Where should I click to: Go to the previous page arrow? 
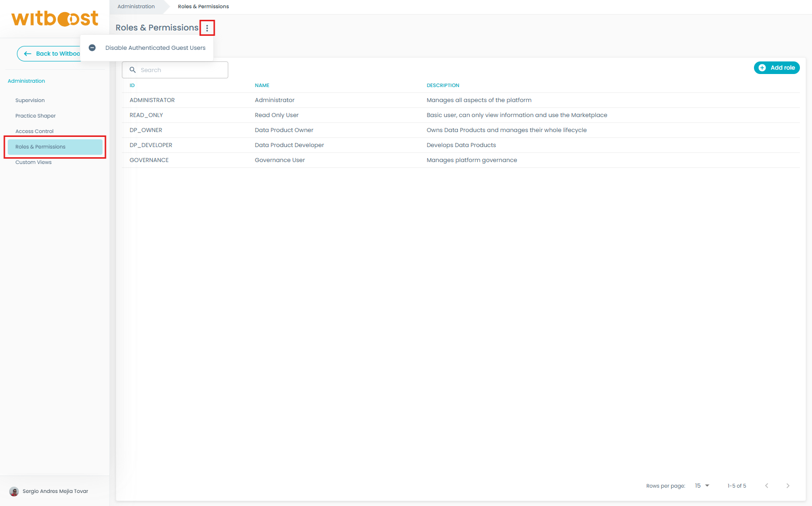767,486
